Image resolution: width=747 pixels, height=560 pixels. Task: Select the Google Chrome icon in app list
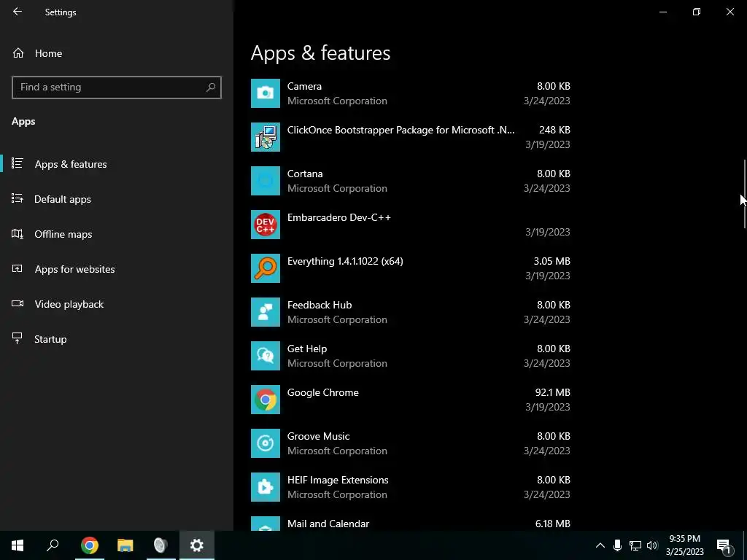pos(266,400)
